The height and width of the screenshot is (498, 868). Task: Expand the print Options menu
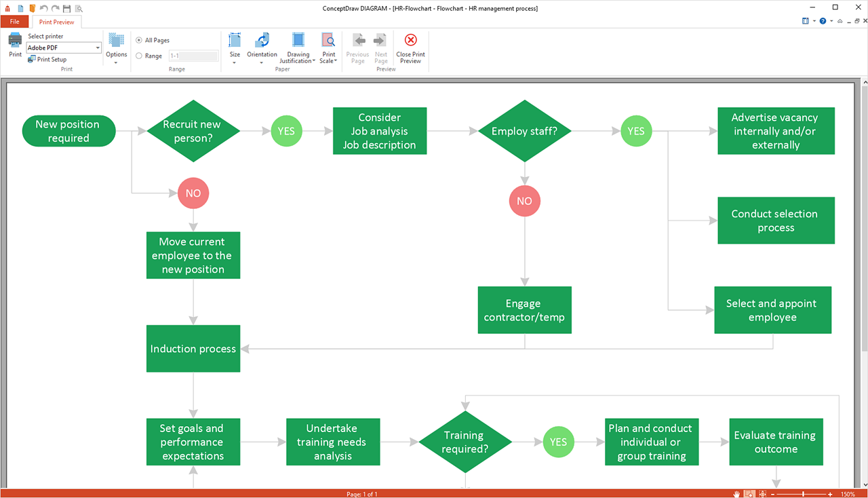pyautogui.click(x=116, y=48)
